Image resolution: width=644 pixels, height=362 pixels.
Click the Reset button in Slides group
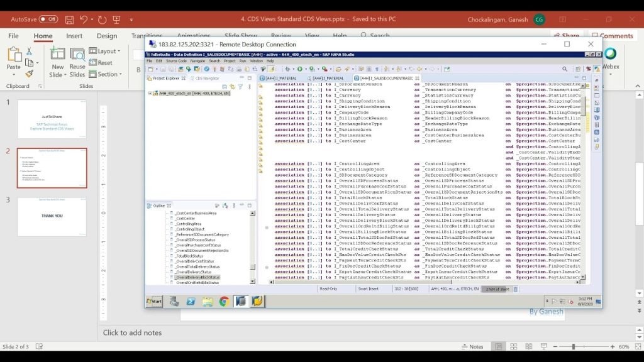[101, 63]
